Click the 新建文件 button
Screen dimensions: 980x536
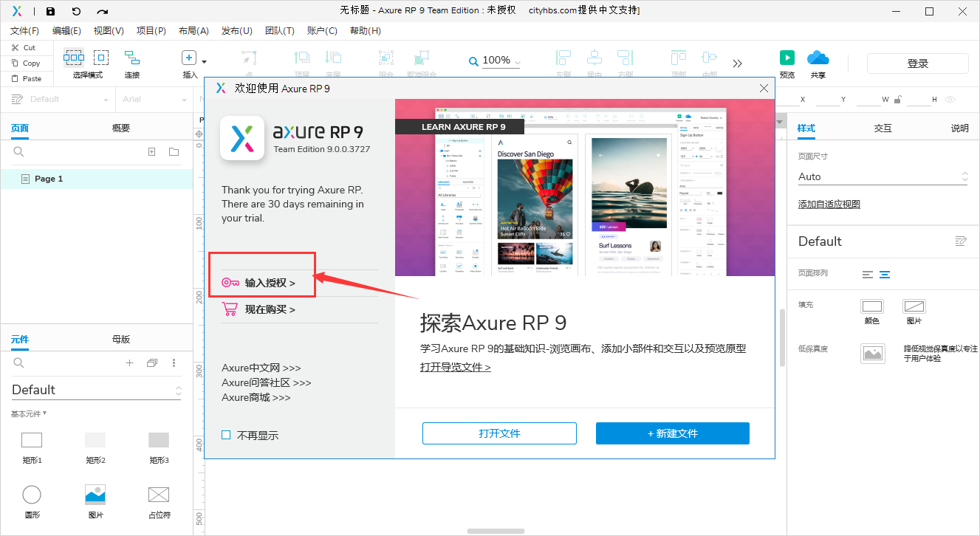tap(672, 433)
